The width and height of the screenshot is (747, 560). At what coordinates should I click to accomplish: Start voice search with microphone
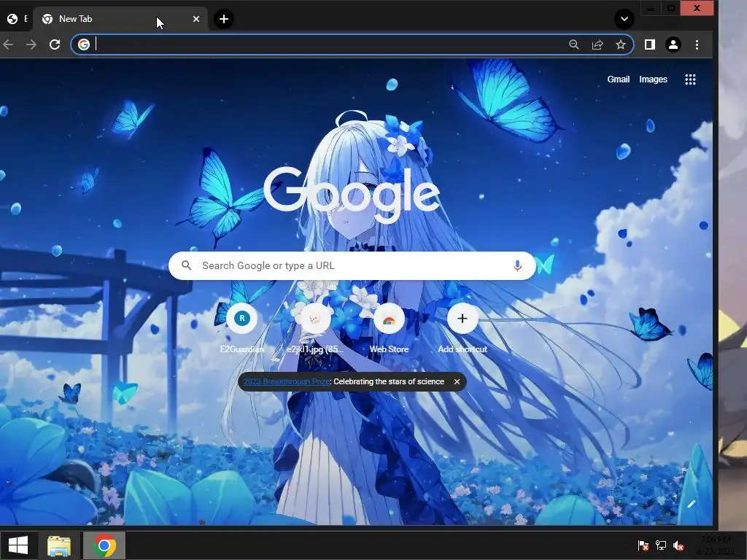517,265
